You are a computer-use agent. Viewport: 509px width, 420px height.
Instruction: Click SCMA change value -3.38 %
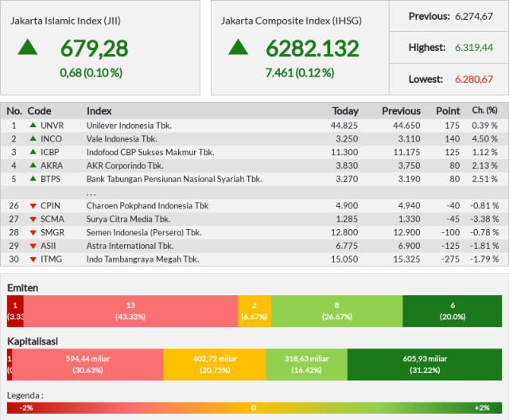pos(484,219)
